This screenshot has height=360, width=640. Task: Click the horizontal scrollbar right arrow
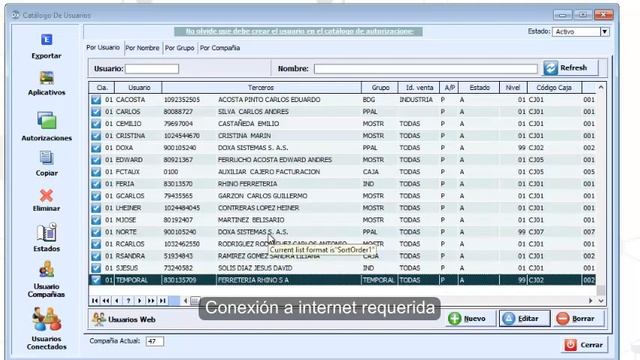(590, 301)
